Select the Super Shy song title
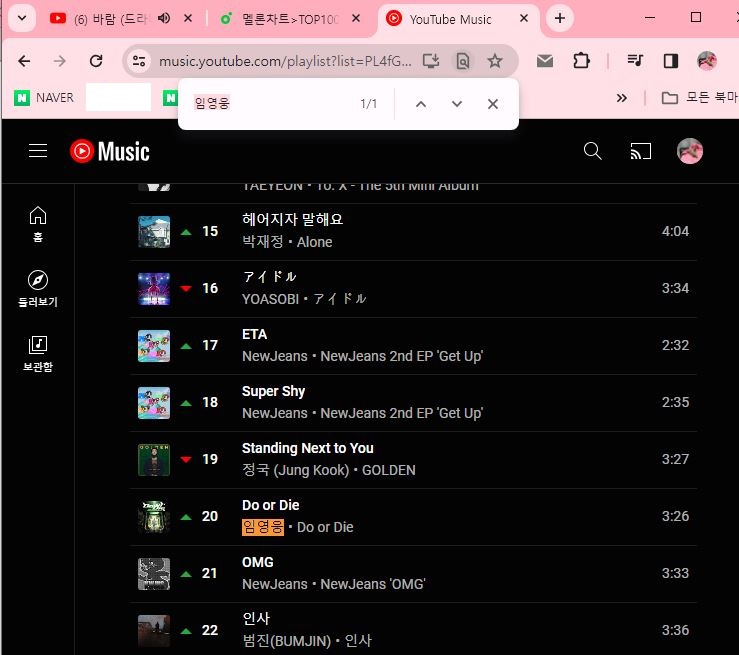 pyautogui.click(x=273, y=391)
